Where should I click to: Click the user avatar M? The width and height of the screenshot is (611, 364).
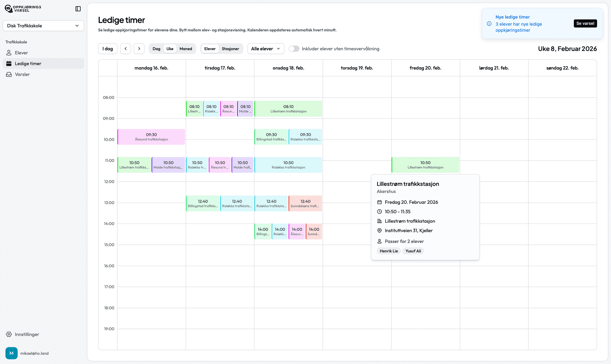point(11,353)
